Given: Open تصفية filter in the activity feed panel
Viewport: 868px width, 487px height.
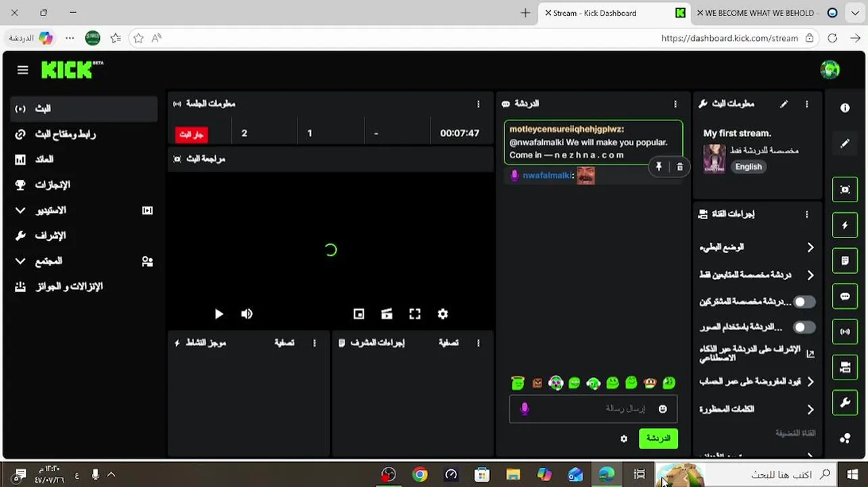Looking at the screenshot, I should (284, 343).
